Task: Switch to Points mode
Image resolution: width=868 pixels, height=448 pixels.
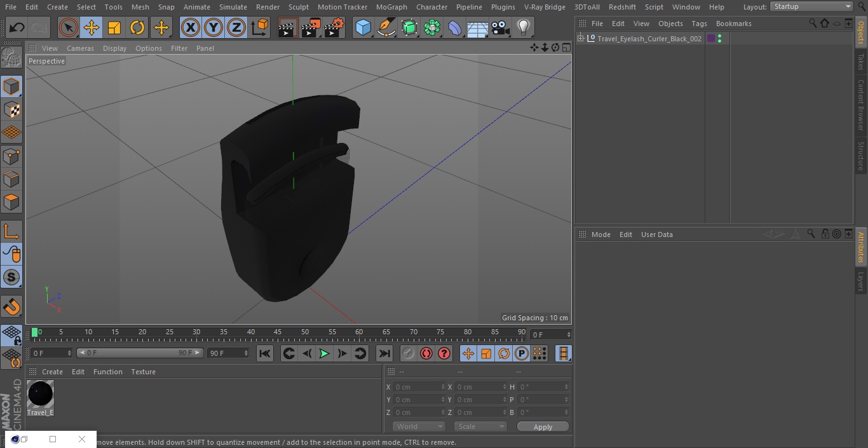Action: [x=11, y=156]
